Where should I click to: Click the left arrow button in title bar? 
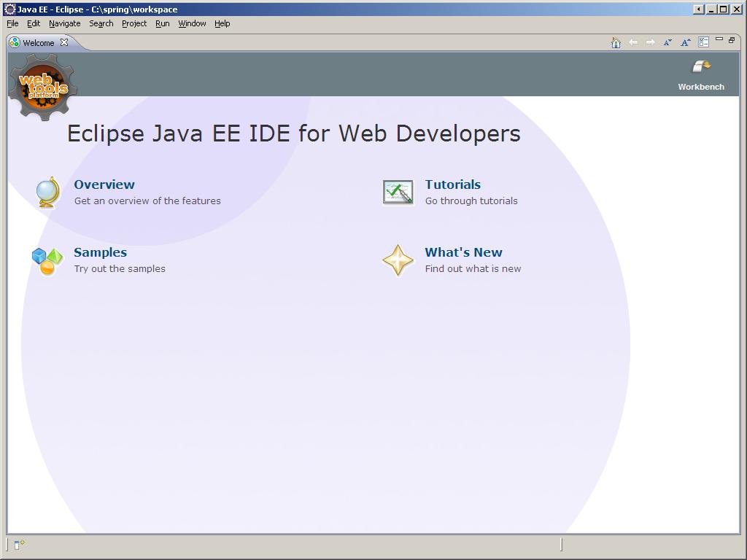[x=699, y=9]
